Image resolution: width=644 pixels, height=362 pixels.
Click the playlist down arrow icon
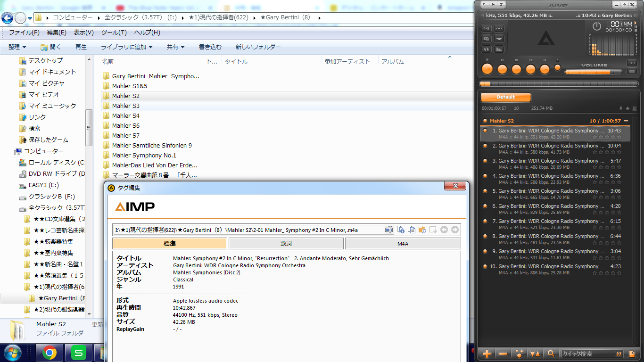[x=621, y=108]
